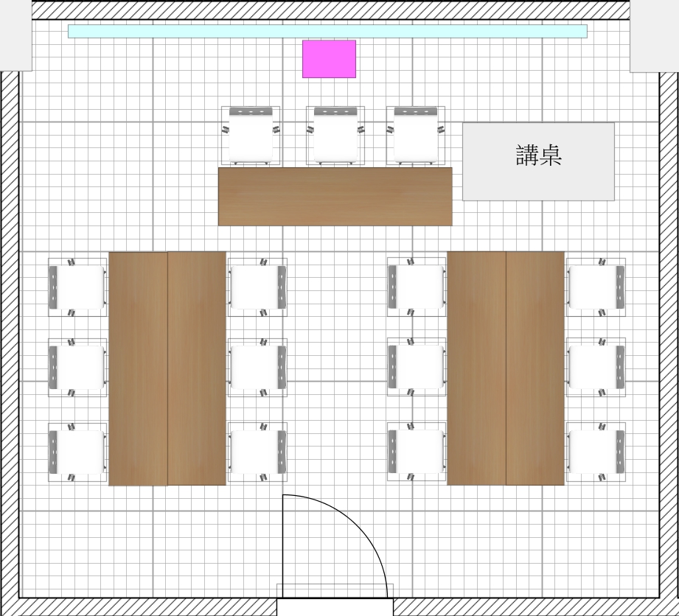
Task: Select the magenta rectangle near the top
Action: click(329, 59)
